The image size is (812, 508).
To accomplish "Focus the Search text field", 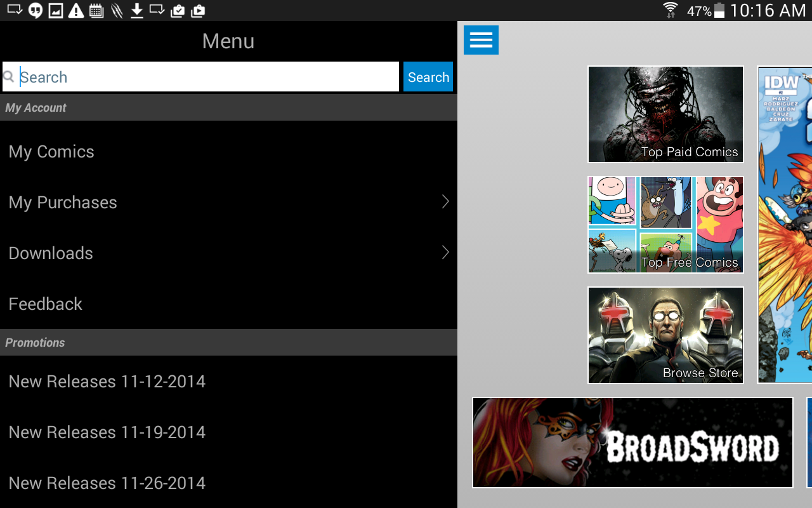I will pos(200,77).
